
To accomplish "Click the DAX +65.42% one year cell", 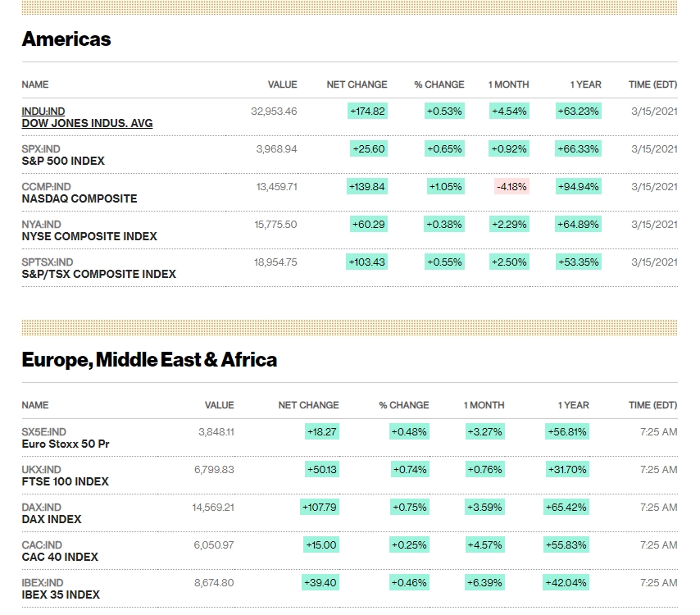I will pos(566,507).
